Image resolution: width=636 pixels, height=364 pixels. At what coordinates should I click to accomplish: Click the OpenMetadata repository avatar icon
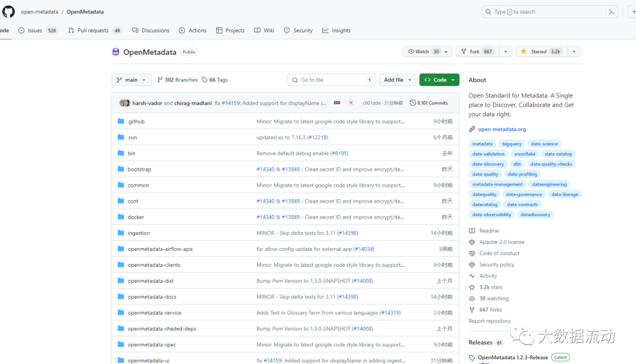click(115, 52)
